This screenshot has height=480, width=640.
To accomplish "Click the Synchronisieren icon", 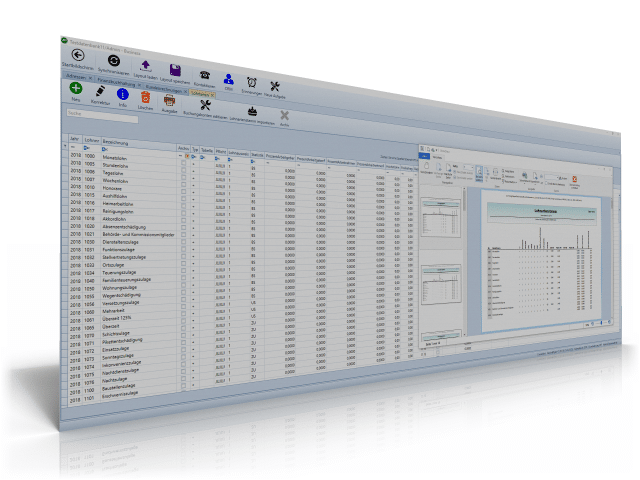I will tap(114, 61).
